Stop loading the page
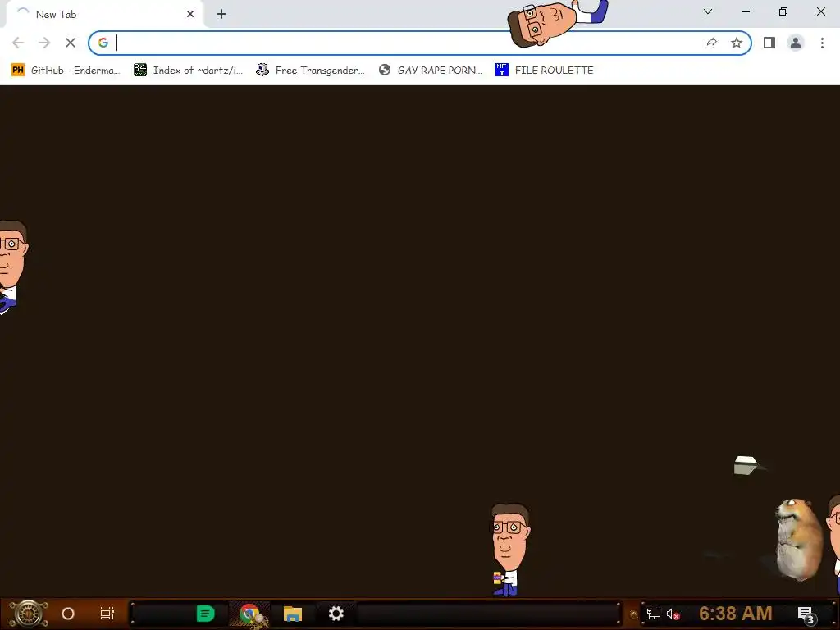The height and width of the screenshot is (630, 840). [x=71, y=43]
